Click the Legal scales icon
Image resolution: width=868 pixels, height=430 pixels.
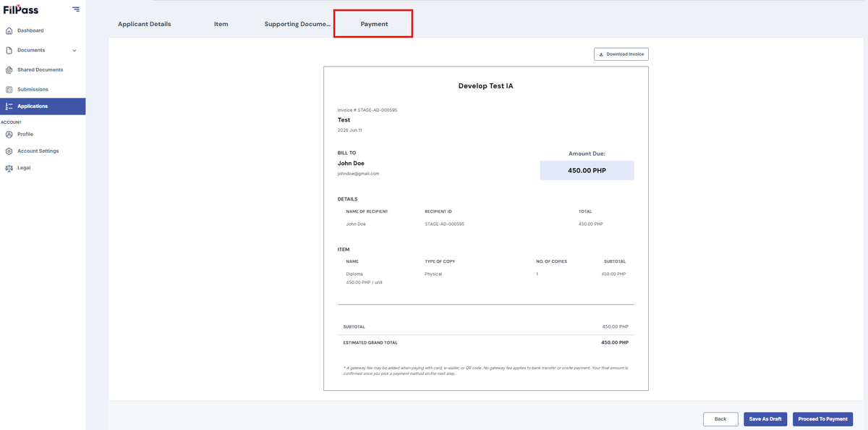tap(9, 168)
